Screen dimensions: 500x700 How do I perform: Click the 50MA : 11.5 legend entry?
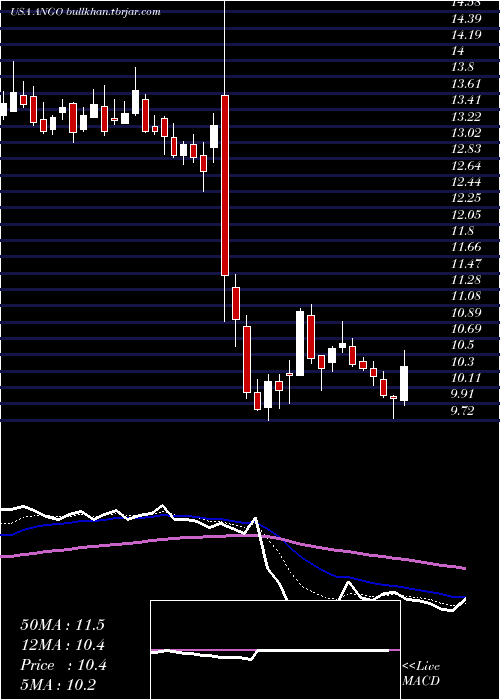[62, 625]
